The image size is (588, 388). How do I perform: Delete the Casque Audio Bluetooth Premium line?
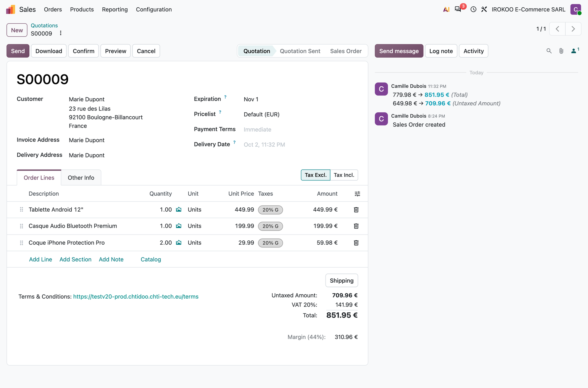[x=356, y=226]
